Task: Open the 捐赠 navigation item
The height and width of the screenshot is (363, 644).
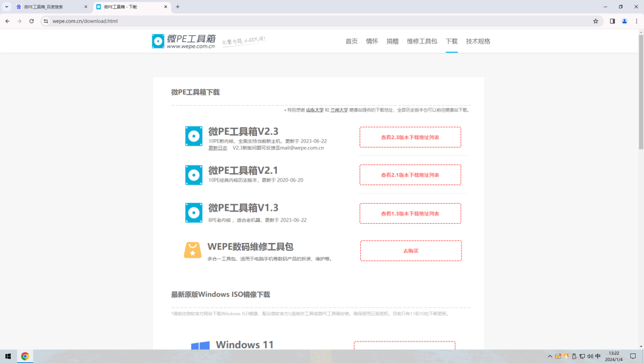Action: 392,41
